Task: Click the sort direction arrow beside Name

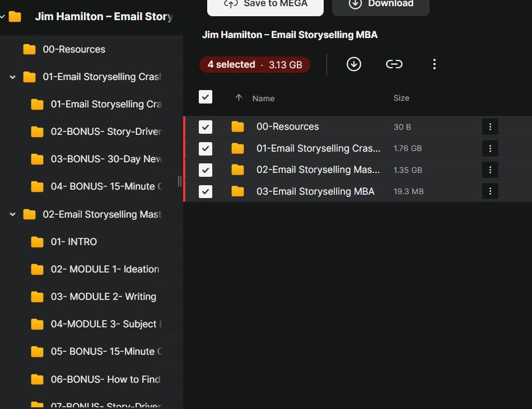Action: tap(239, 97)
